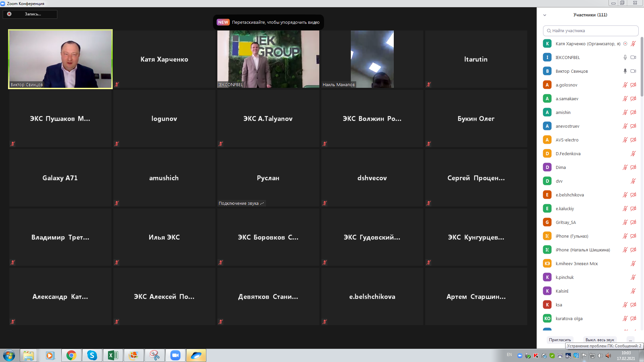Open Excel from the taskbar
Image resolution: width=644 pixels, height=362 pixels.
(113, 355)
